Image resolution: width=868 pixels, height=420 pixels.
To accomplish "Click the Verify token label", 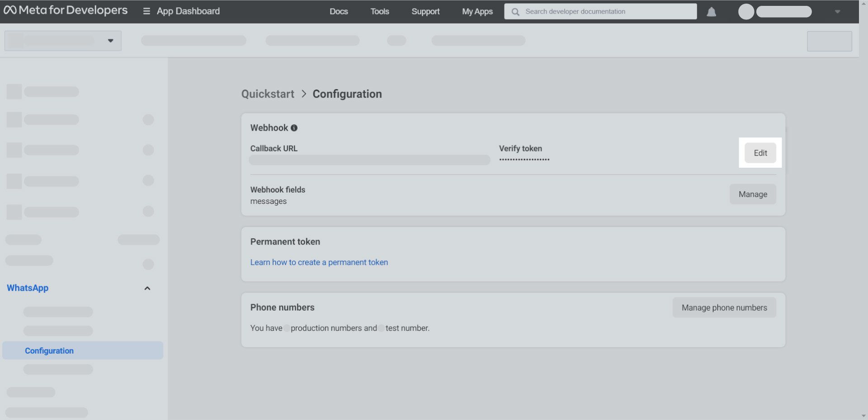I will [520, 148].
